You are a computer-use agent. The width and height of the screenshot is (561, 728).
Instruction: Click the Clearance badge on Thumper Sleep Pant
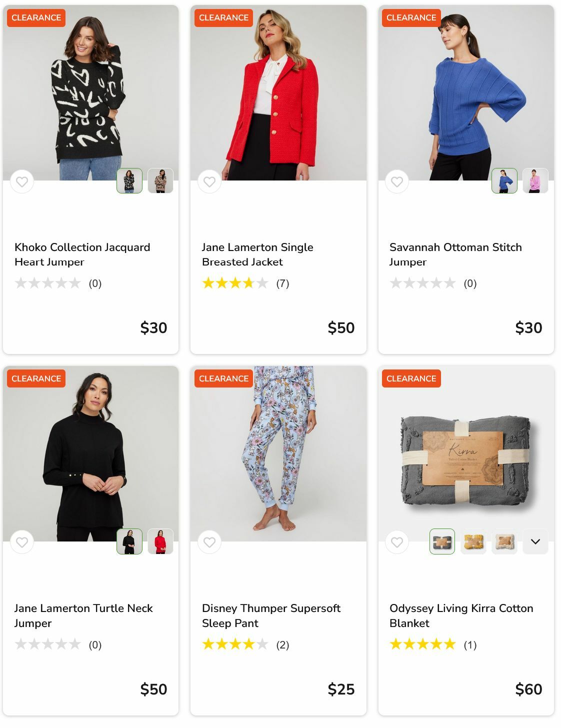point(223,378)
